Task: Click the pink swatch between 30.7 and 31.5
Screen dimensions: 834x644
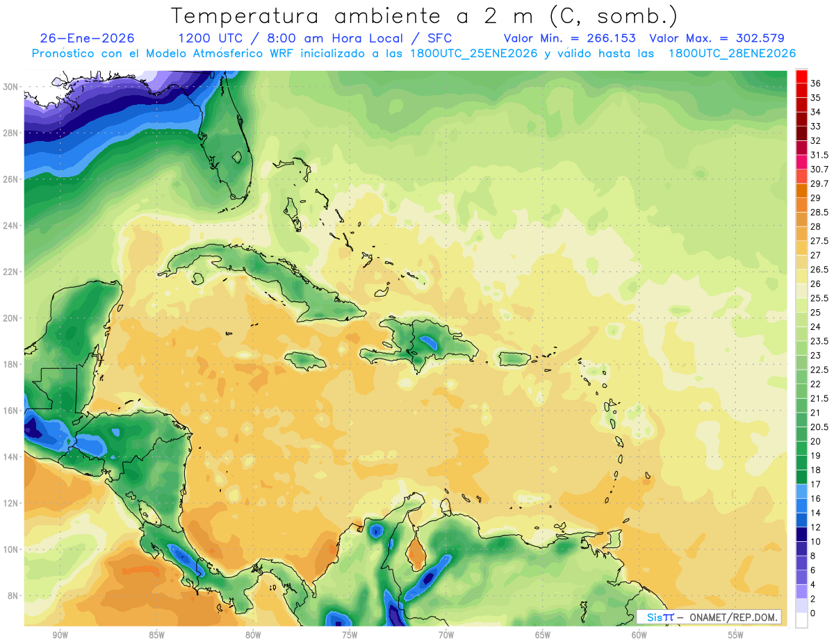Action: 801,162
